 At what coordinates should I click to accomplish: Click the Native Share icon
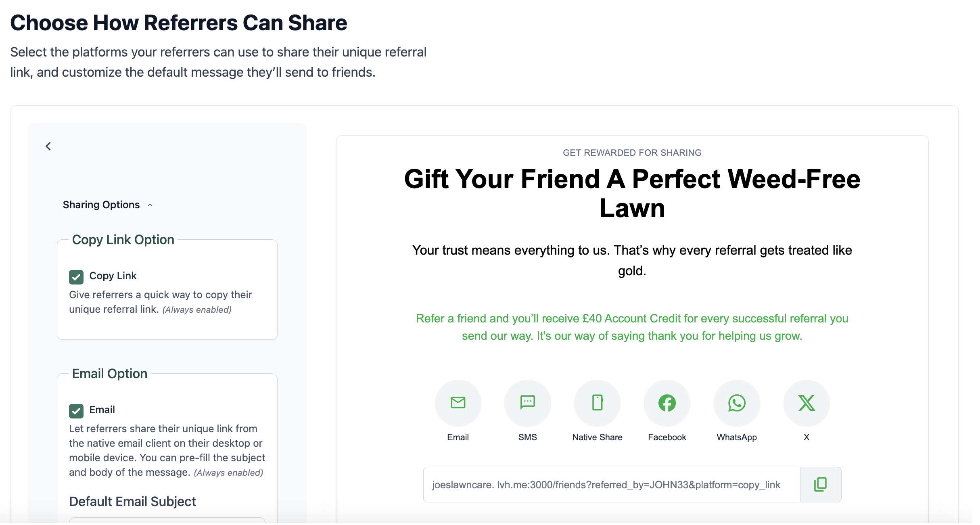[x=597, y=403]
